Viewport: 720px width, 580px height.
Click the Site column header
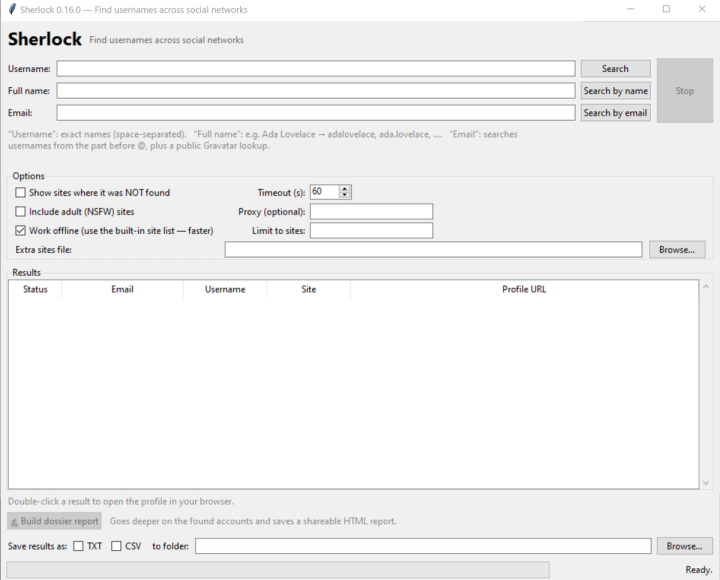(309, 289)
